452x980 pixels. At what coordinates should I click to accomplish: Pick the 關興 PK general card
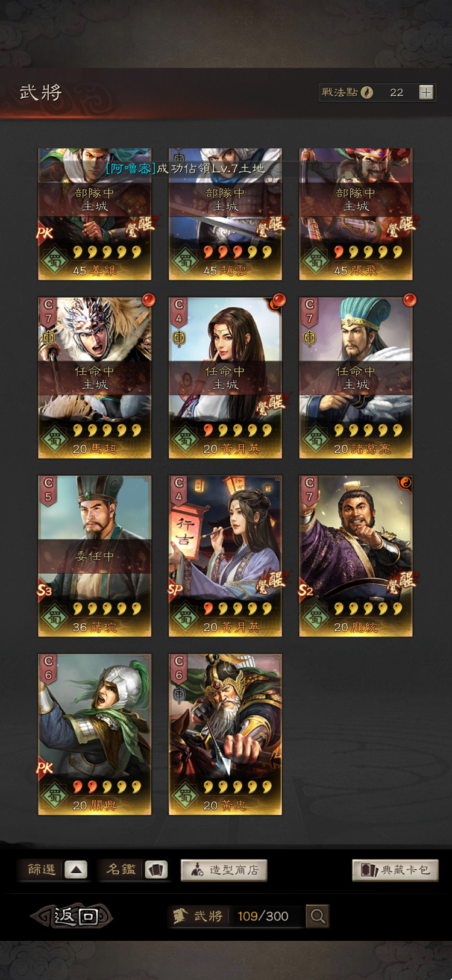click(95, 734)
